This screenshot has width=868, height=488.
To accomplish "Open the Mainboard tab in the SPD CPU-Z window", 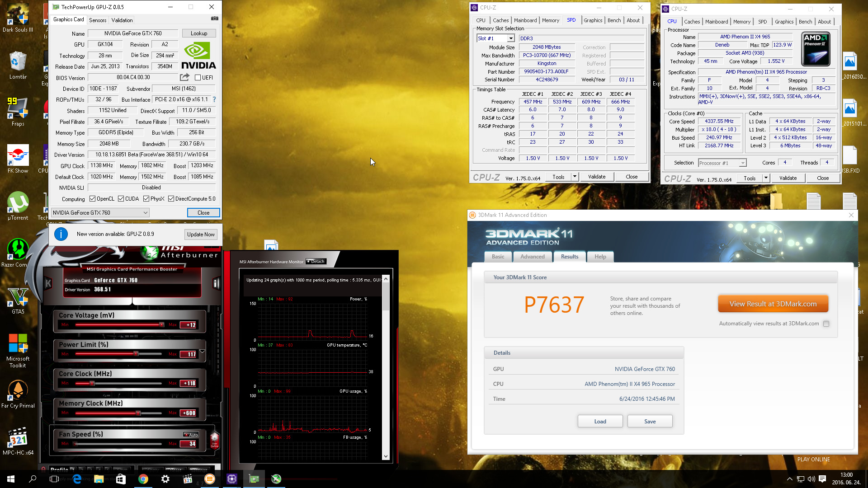I will [525, 20].
